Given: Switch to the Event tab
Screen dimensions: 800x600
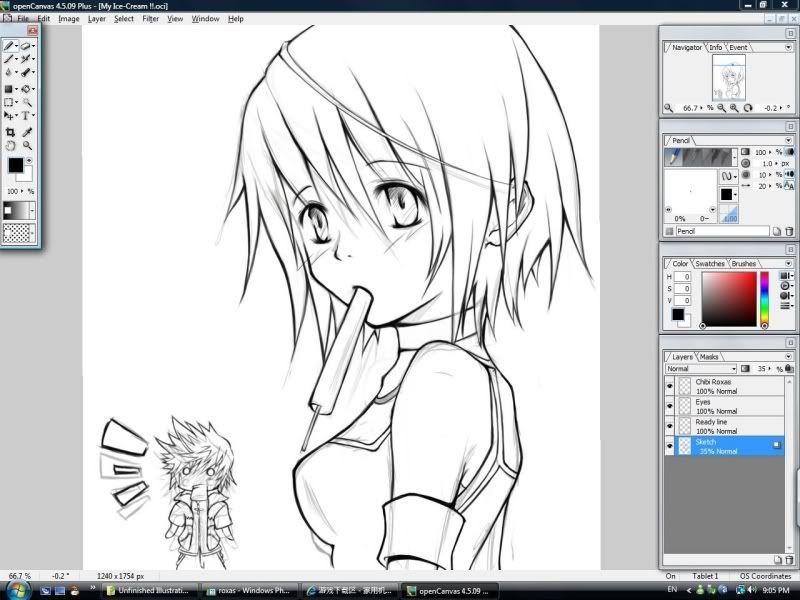Looking at the screenshot, I should (738, 47).
